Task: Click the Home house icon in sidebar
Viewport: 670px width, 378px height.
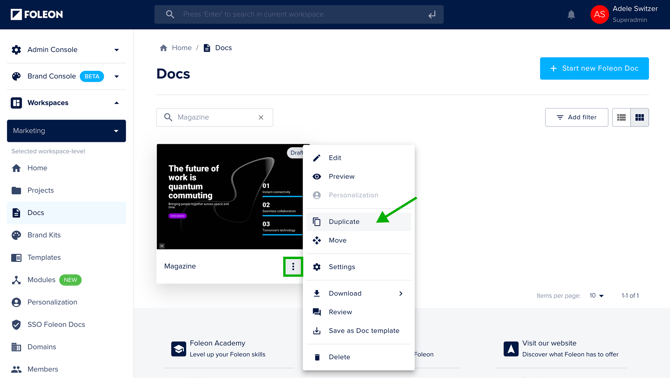Action: point(16,168)
